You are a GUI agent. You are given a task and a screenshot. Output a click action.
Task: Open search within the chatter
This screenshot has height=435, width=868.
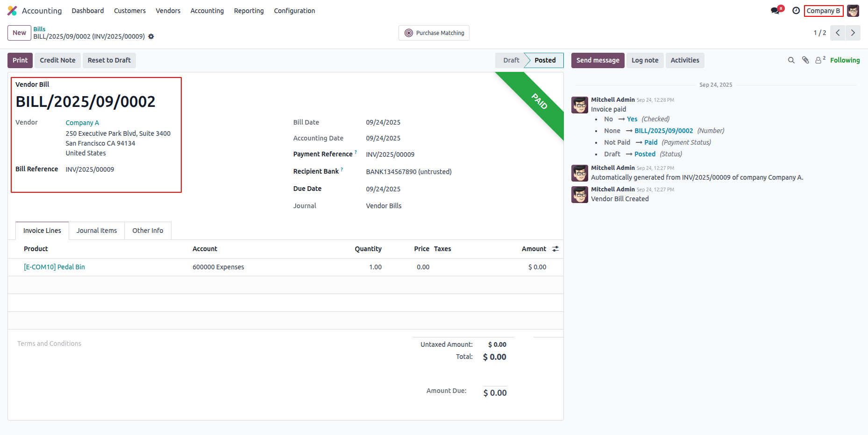tap(791, 60)
